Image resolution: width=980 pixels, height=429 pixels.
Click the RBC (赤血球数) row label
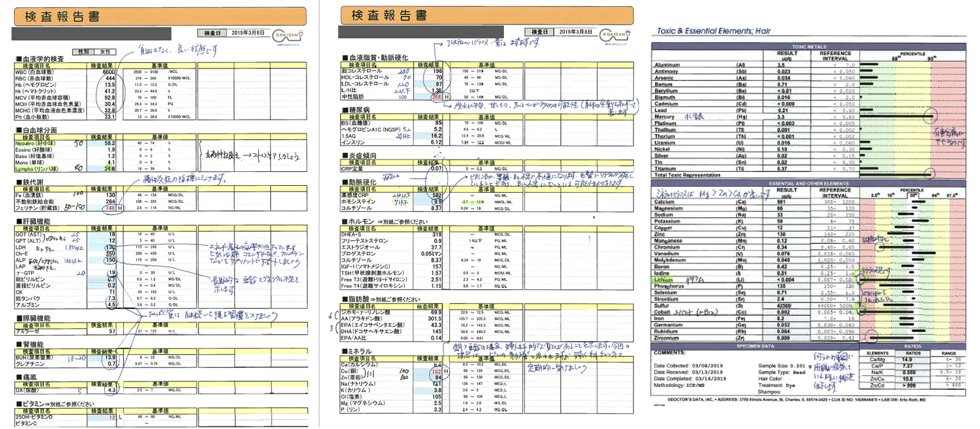click(x=35, y=78)
